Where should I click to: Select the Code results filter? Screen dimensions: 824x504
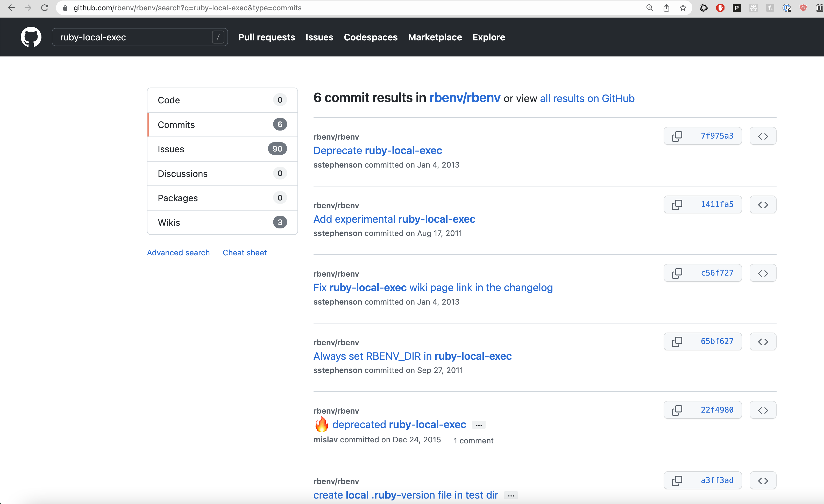[222, 100]
